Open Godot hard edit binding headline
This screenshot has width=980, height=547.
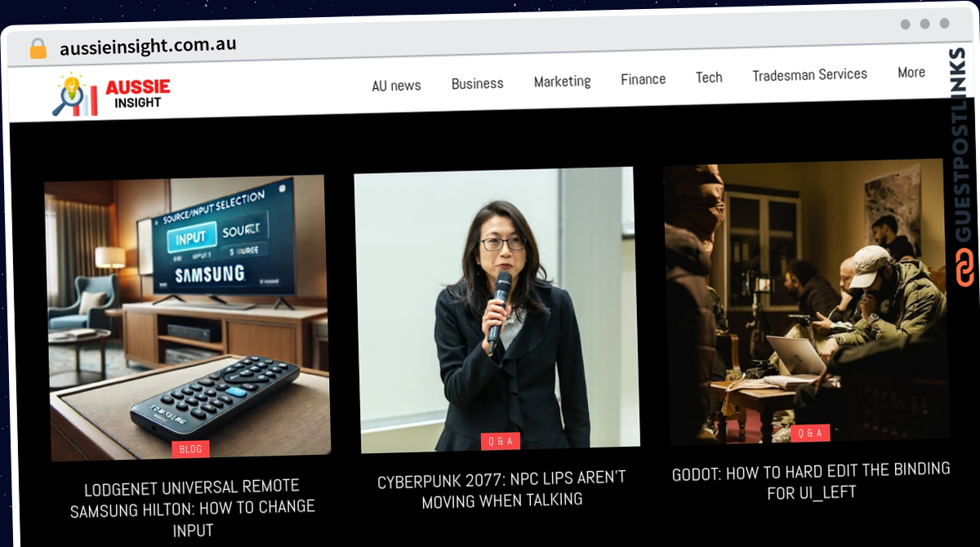click(811, 482)
